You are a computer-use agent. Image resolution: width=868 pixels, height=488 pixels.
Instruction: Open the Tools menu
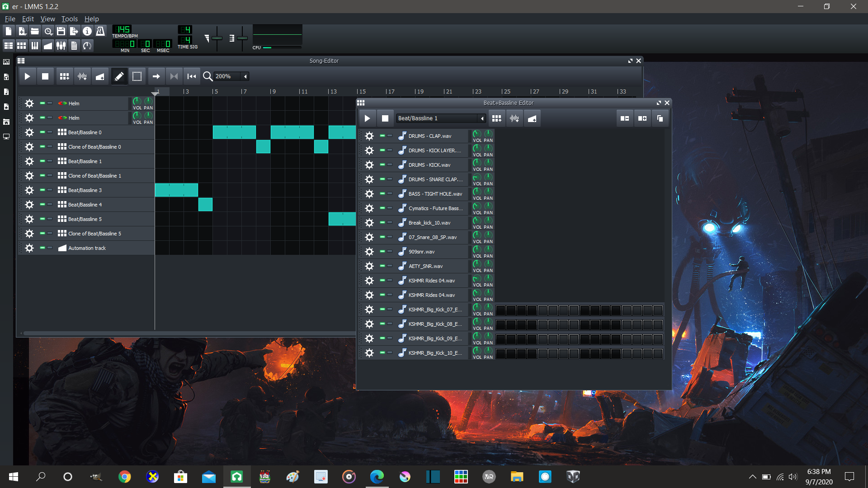[70, 19]
